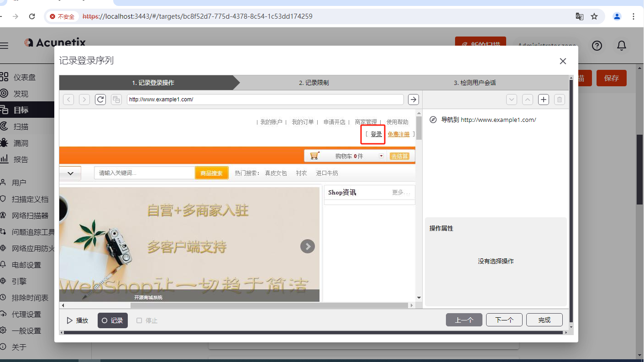Click the 登录 login link
Image resolution: width=644 pixels, height=362 pixels.
(376, 134)
